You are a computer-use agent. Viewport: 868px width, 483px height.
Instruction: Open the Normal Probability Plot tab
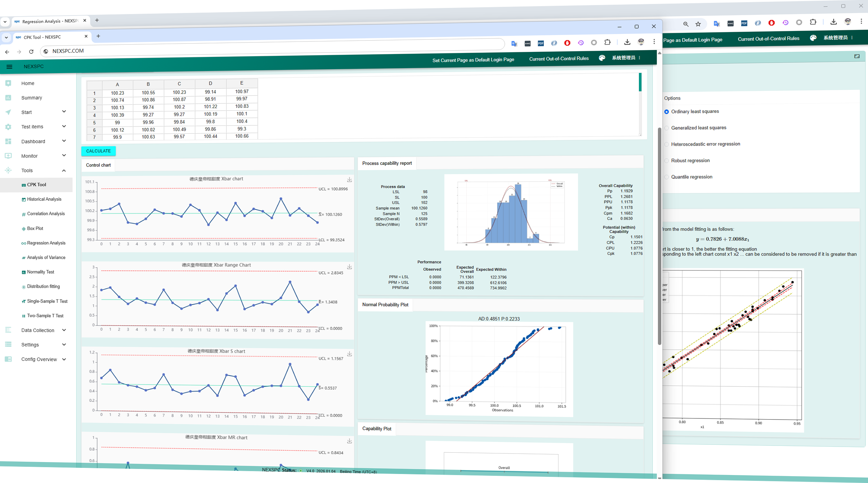pos(385,305)
